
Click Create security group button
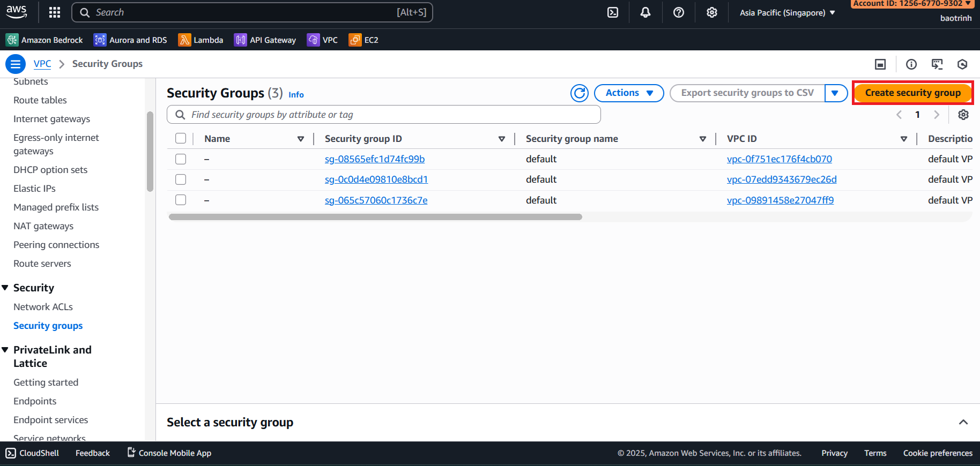coord(912,93)
